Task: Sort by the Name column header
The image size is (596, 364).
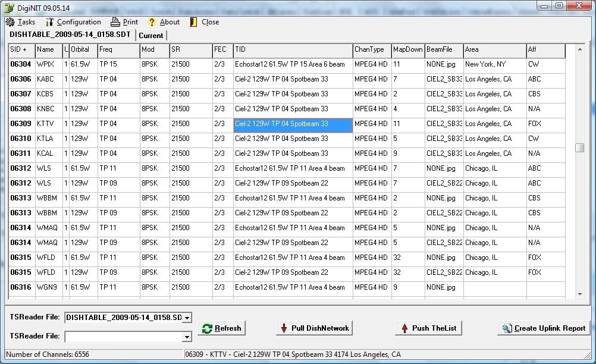Action: (x=49, y=51)
